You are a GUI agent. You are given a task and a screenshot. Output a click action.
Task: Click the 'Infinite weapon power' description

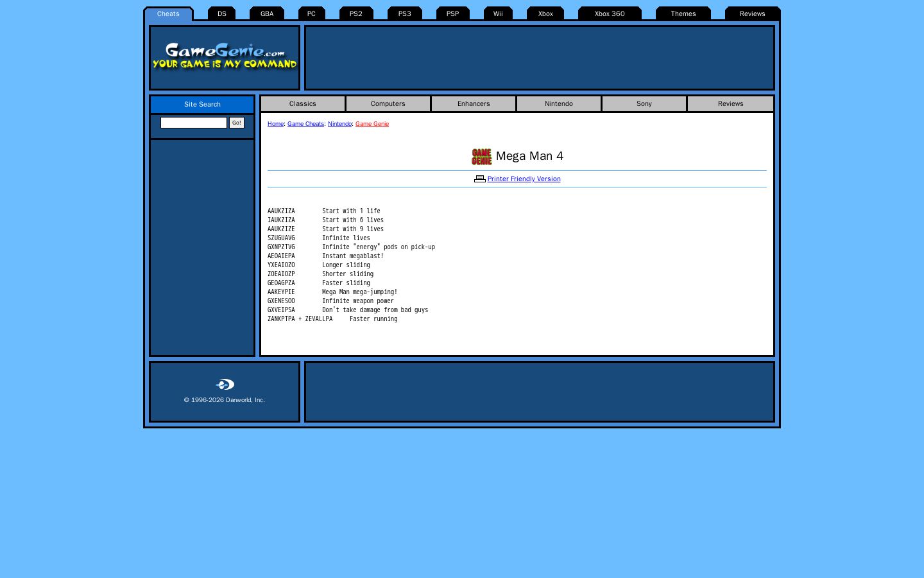coord(358,301)
